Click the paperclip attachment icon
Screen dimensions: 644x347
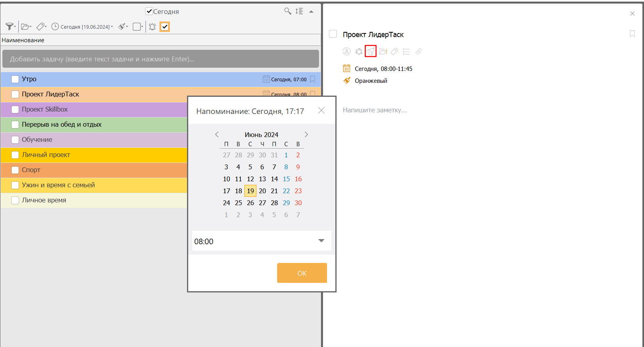(x=418, y=51)
